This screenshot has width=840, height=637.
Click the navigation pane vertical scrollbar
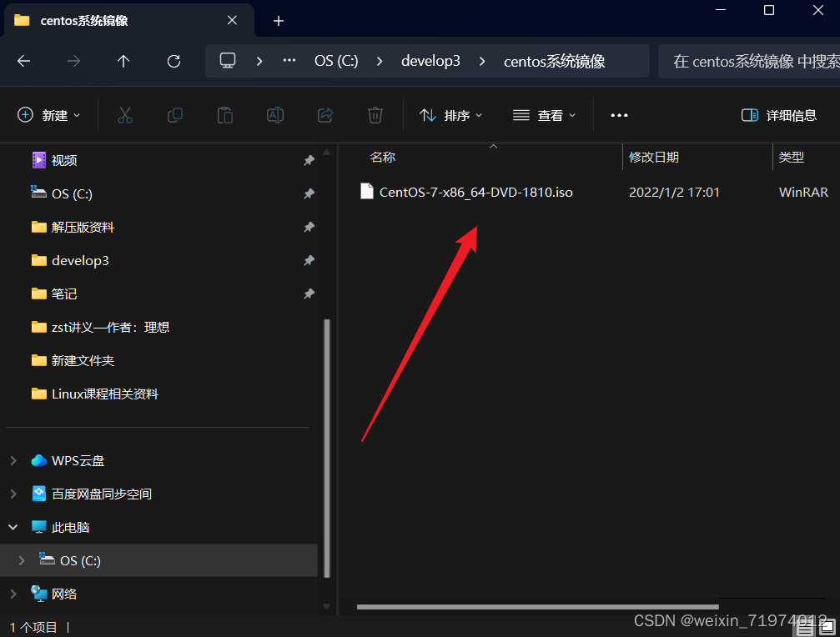(327, 448)
